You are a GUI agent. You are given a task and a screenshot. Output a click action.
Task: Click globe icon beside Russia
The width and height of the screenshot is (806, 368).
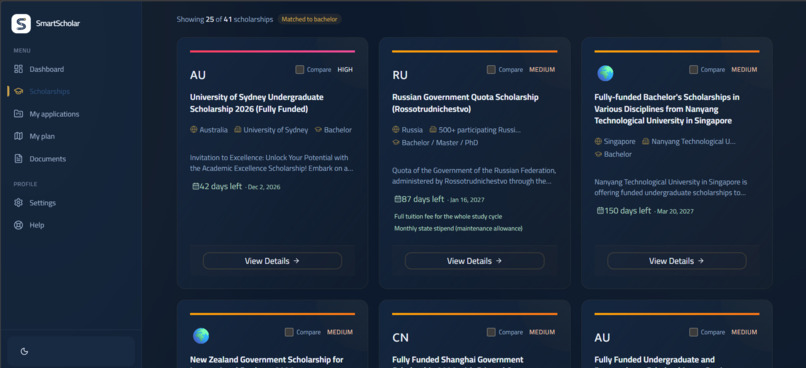[x=396, y=130]
